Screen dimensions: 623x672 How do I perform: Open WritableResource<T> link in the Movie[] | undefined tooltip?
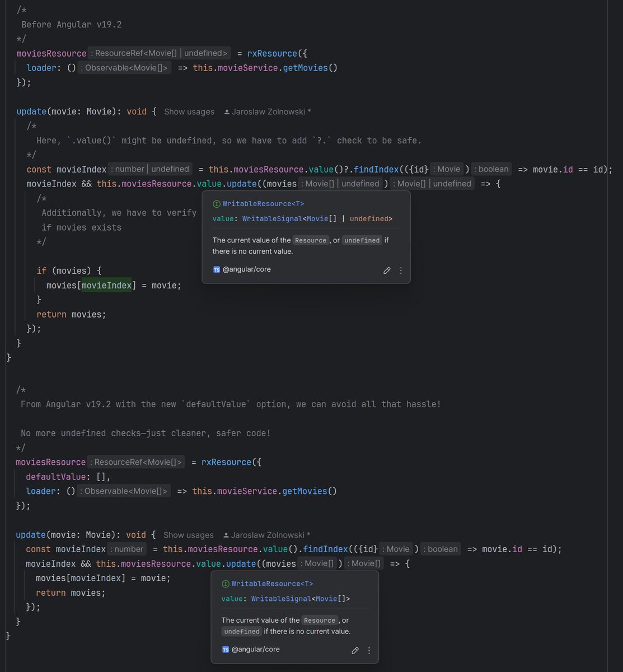click(x=263, y=204)
